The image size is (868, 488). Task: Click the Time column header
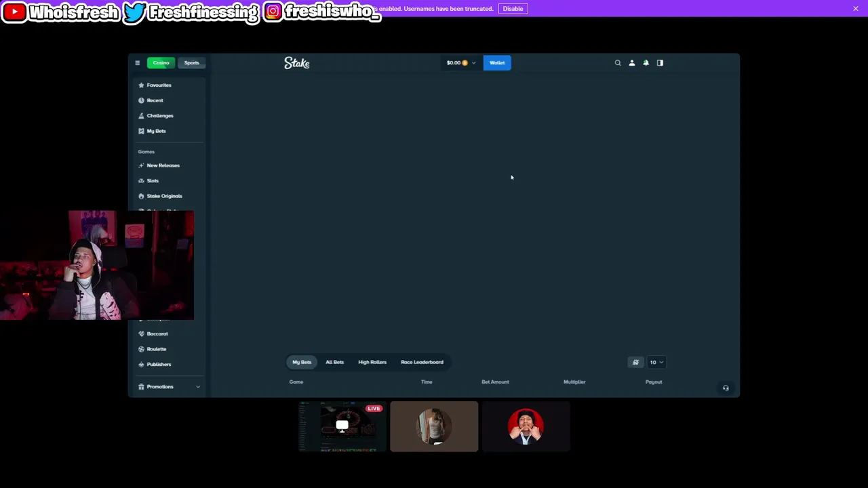pyautogui.click(x=427, y=382)
